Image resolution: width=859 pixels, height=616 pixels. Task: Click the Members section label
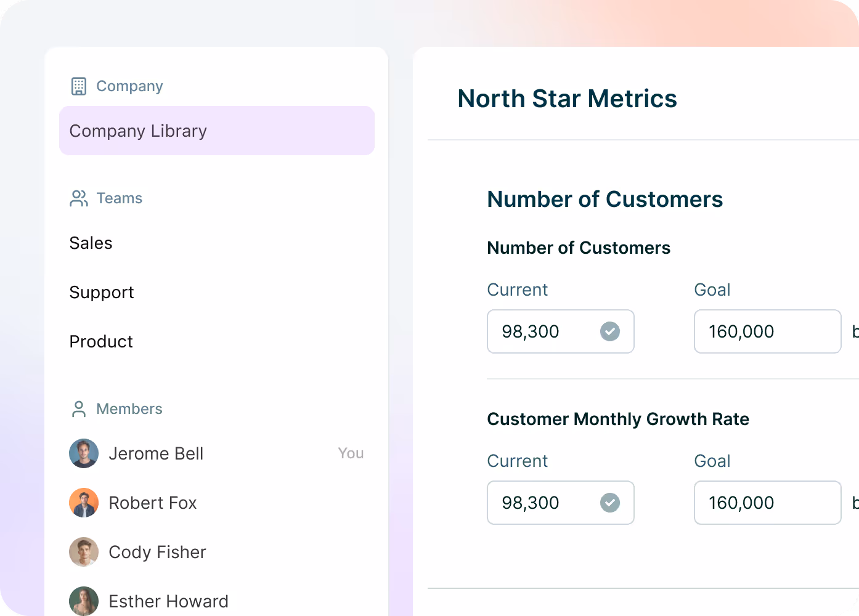129,409
